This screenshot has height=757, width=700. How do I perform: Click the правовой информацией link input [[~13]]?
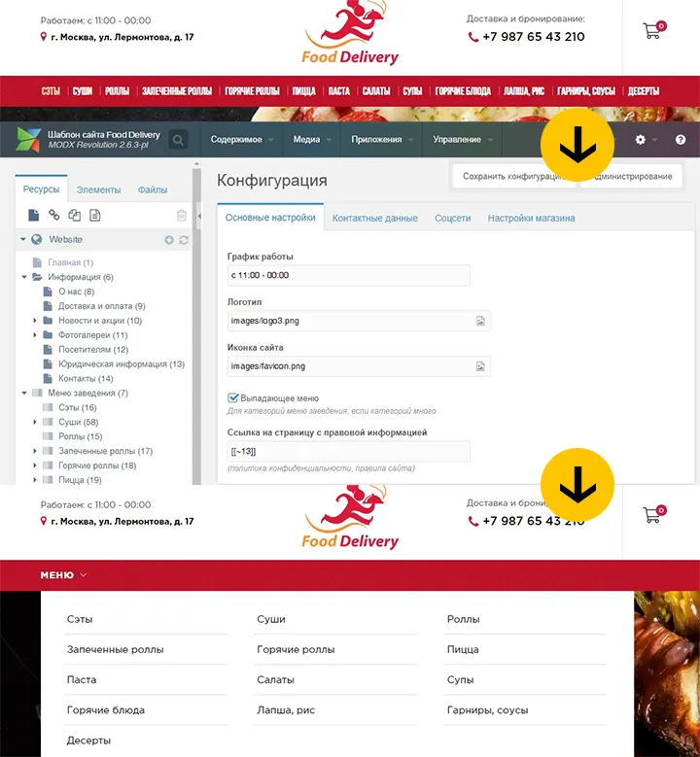tap(348, 452)
